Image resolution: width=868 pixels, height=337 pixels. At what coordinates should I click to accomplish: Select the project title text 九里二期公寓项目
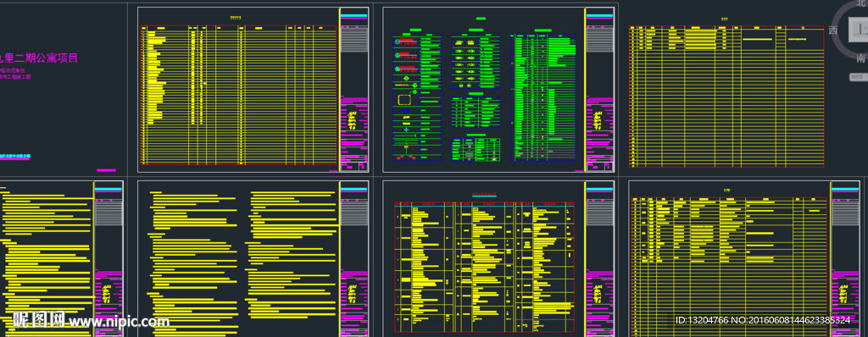click(39, 58)
